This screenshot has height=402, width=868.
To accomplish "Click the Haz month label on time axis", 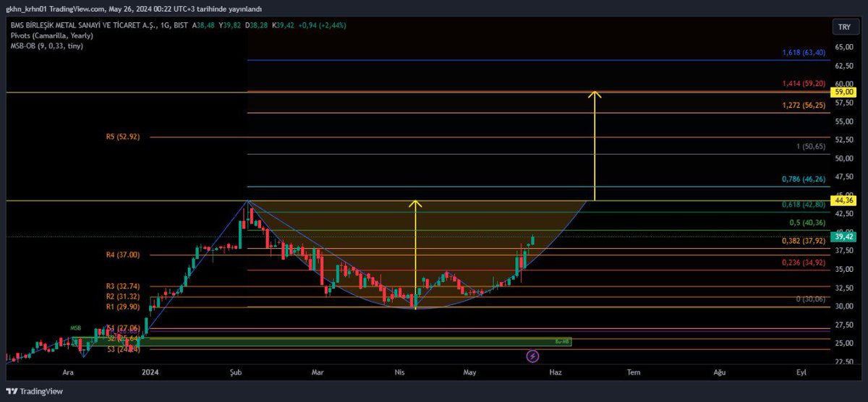I will 556,372.
